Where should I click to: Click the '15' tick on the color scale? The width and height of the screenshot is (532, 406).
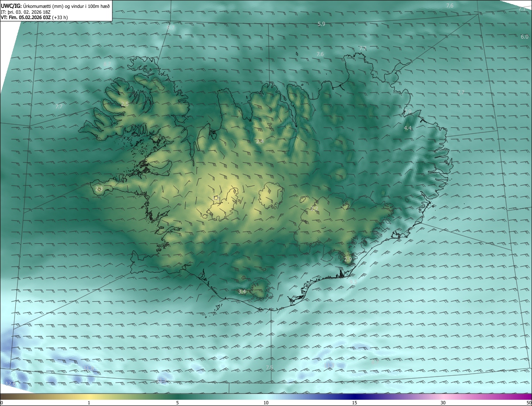(x=355, y=403)
